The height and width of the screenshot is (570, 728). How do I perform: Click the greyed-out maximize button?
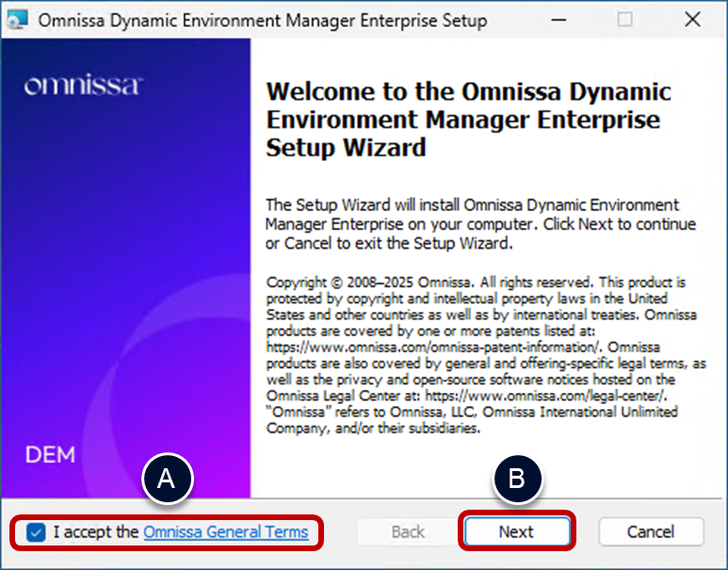[624, 20]
